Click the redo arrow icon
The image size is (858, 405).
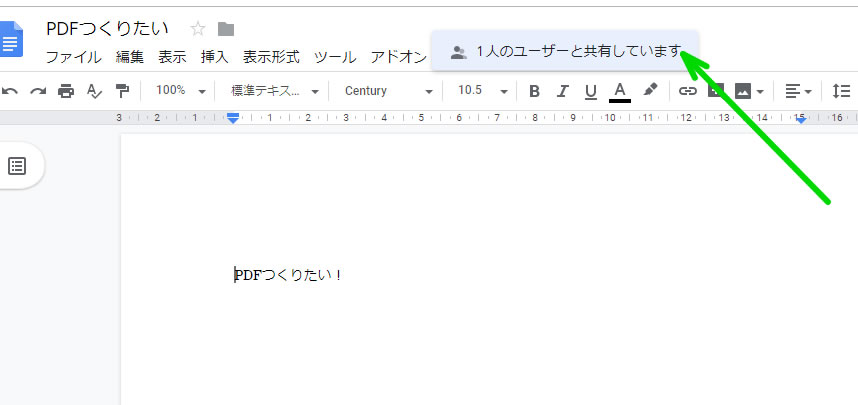(38, 91)
